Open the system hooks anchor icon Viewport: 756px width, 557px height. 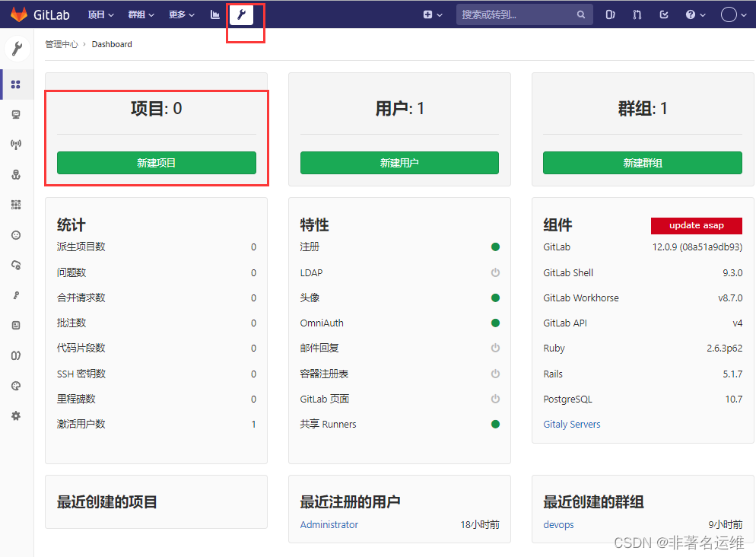click(x=16, y=174)
